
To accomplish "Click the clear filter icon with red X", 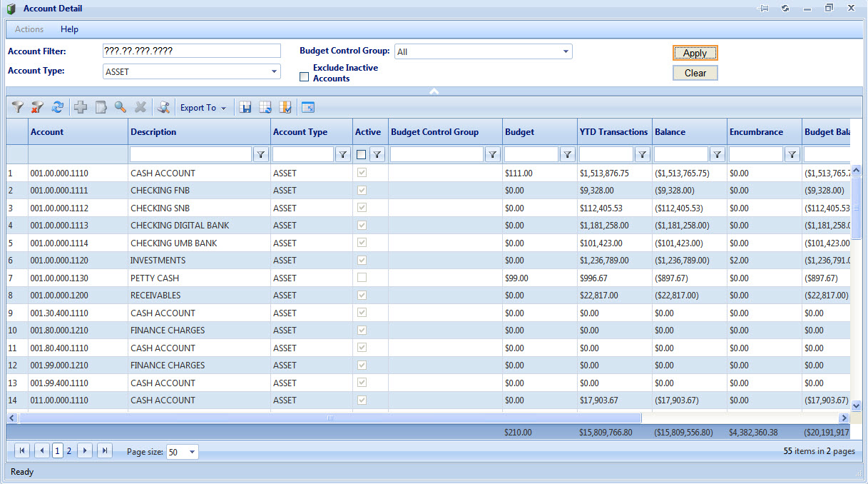I will tap(37, 108).
